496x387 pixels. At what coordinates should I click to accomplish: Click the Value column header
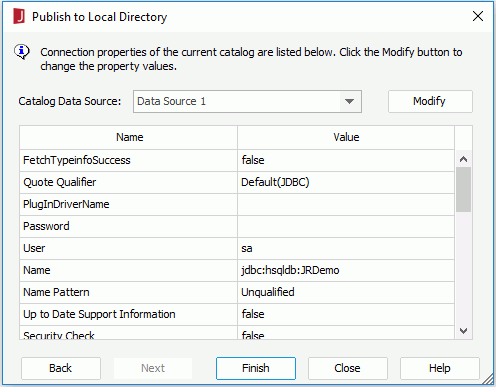pos(346,137)
